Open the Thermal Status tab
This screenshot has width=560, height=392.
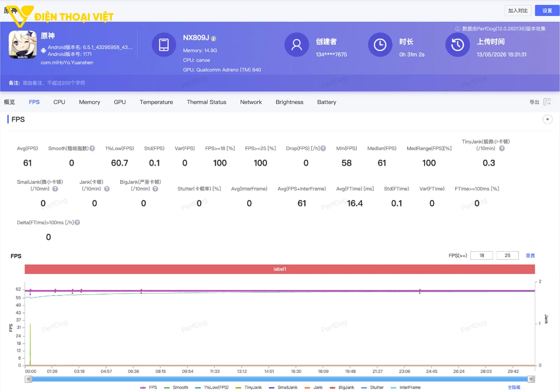point(206,102)
